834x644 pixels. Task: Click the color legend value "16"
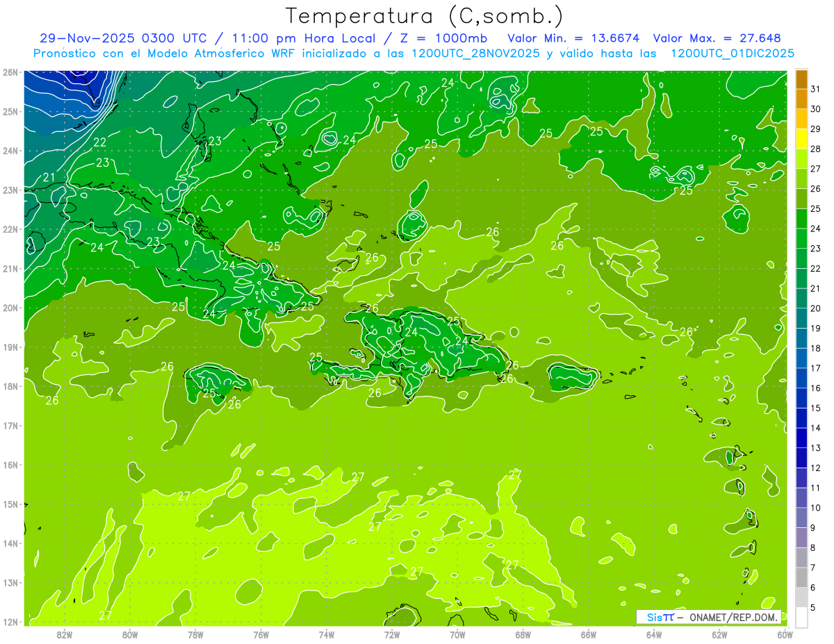coord(815,388)
